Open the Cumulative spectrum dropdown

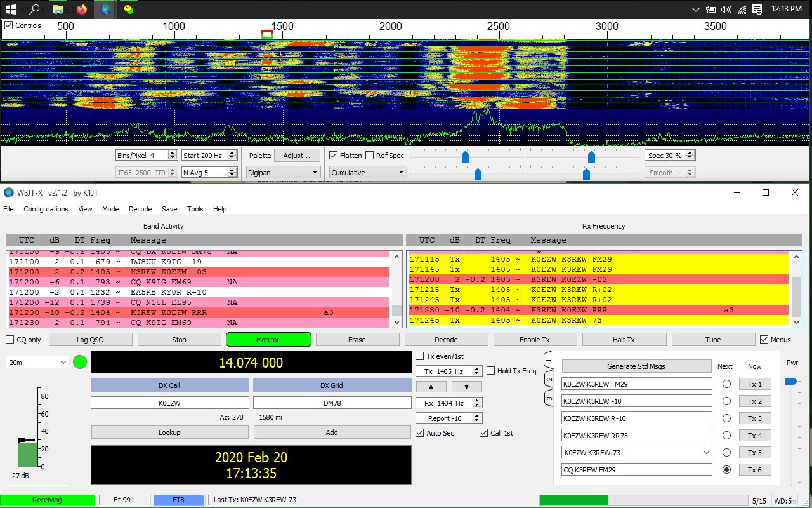tap(367, 172)
